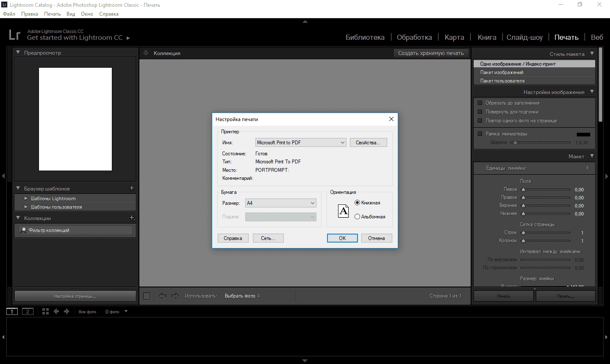Screen dimensions: 610x364
Task: Open Выбрать фото dropdown in toolbar
Action: pos(242,296)
